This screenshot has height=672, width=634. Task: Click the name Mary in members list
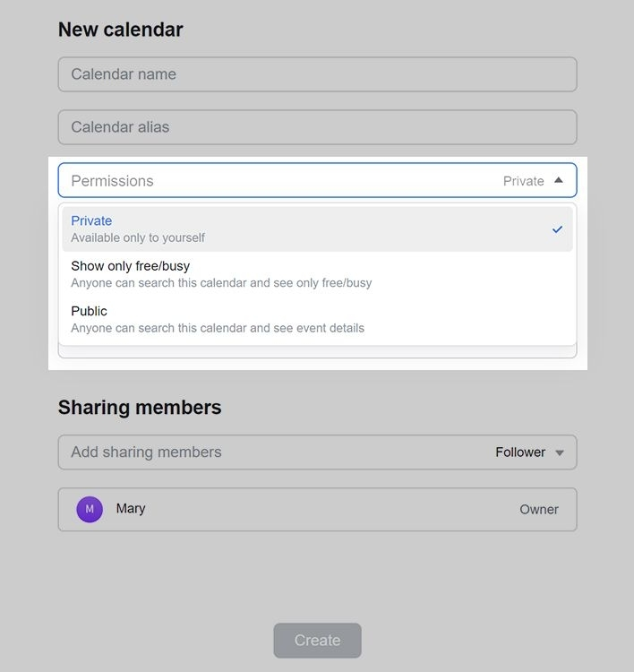click(x=131, y=508)
